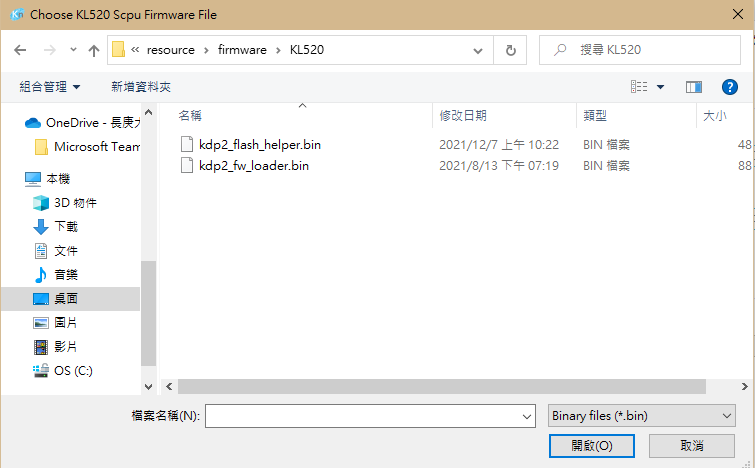Go up one folder level
Screen dimensions: 755x468
[94, 50]
